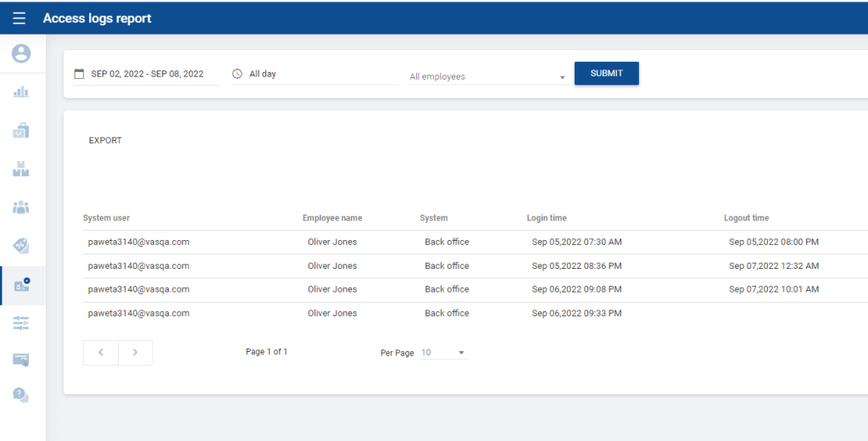Image resolution: width=868 pixels, height=441 pixels.
Task: Click logout time Sep 07,2022 10:01 AM
Action: point(774,289)
